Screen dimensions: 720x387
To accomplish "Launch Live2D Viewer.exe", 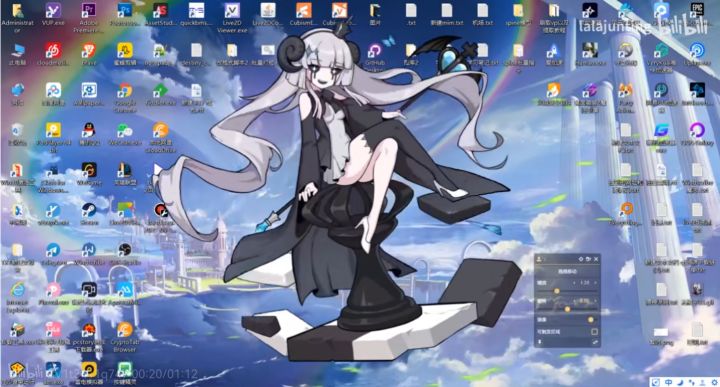I will [232, 10].
